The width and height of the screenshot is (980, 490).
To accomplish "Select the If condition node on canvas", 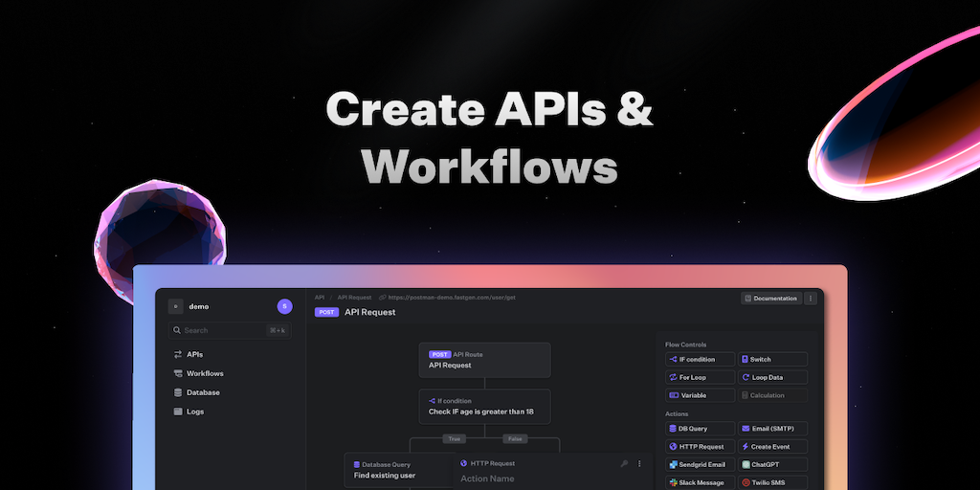I will coord(484,406).
